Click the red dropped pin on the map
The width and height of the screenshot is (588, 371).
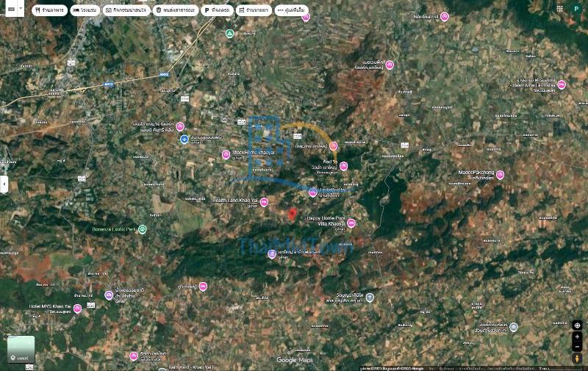tap(292, 214)
